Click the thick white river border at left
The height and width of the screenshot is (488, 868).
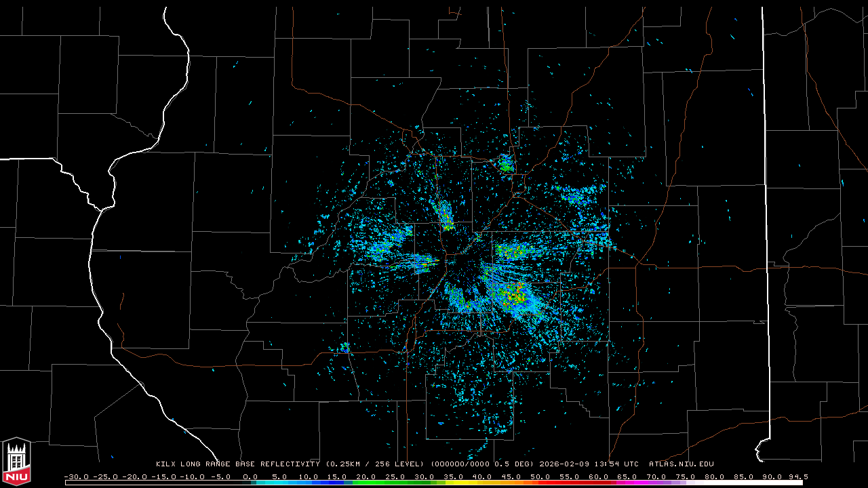point(95,271)
